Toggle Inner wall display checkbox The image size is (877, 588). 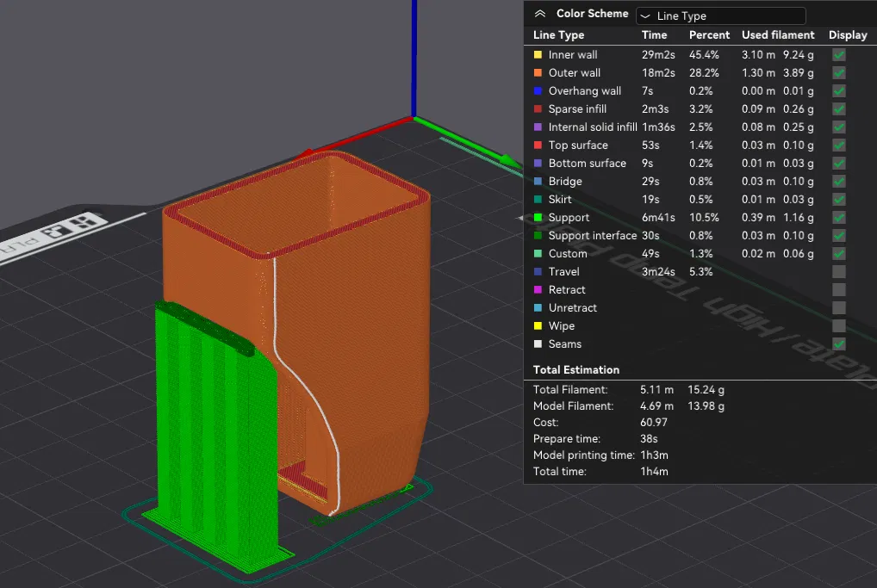tap(838, 55)
